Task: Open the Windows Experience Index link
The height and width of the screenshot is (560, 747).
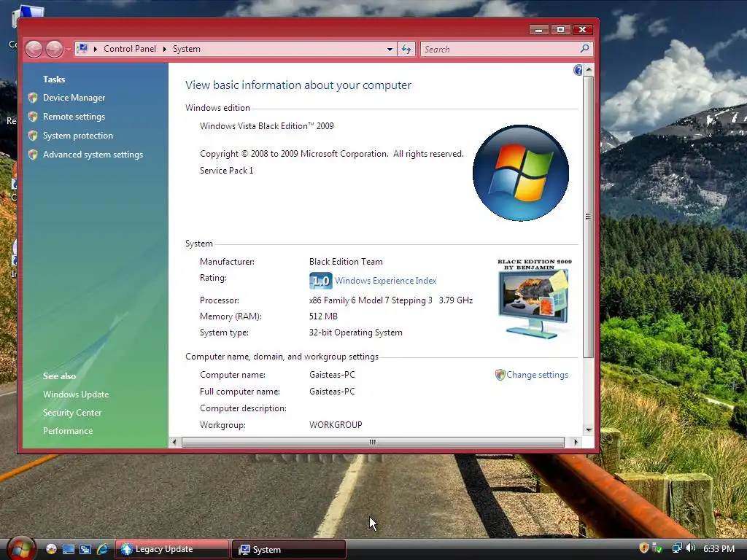Action: click(385, 281)
